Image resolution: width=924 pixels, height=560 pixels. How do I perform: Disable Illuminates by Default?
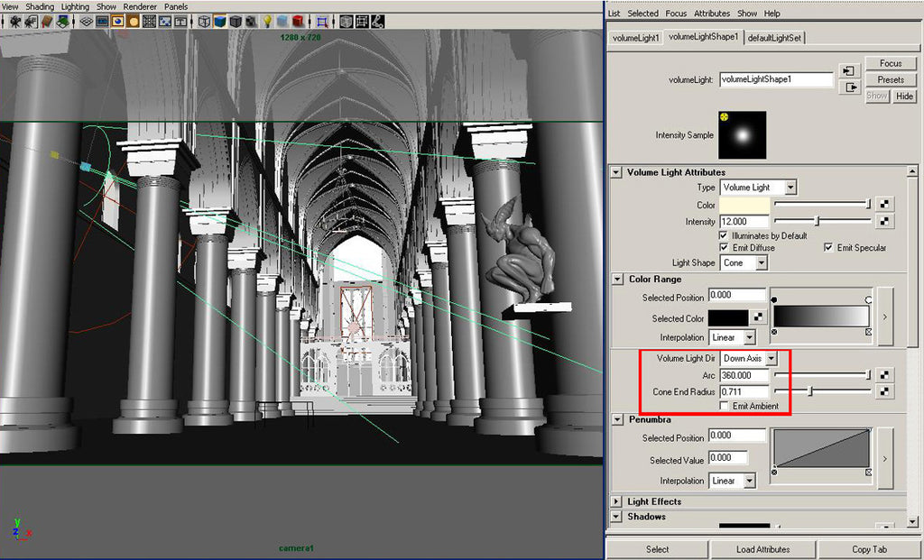coord(725,235)
